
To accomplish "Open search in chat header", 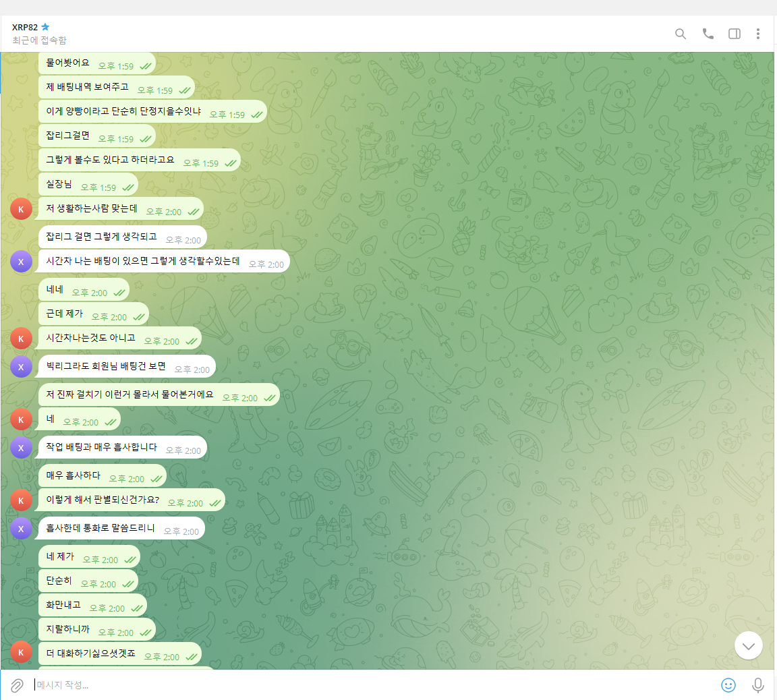I will point(681,34).
